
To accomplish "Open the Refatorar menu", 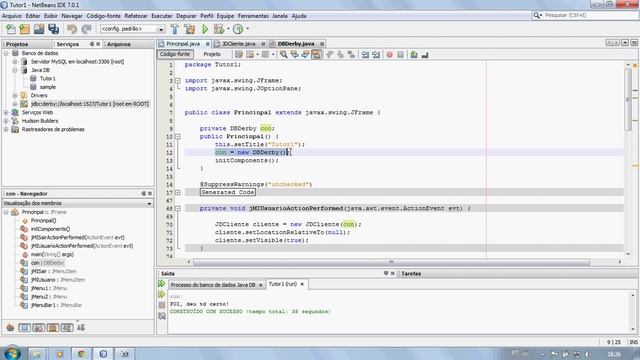I will coord(136,16).
